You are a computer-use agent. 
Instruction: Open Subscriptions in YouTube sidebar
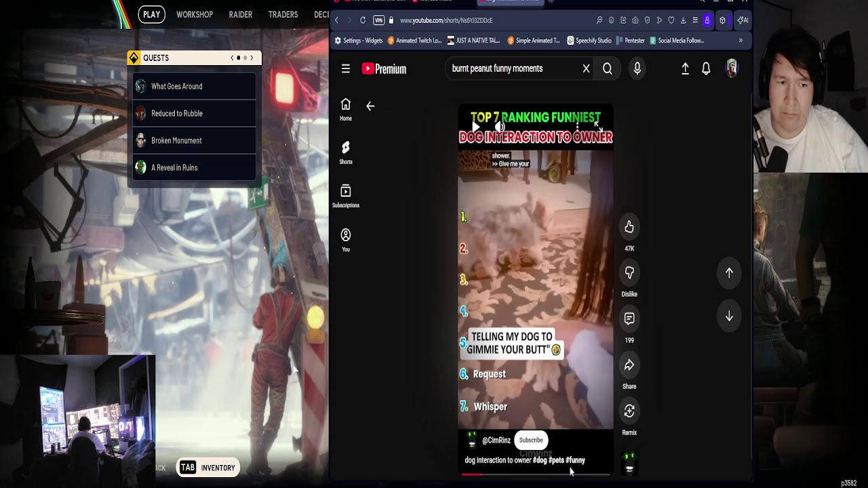pos(346,196)
